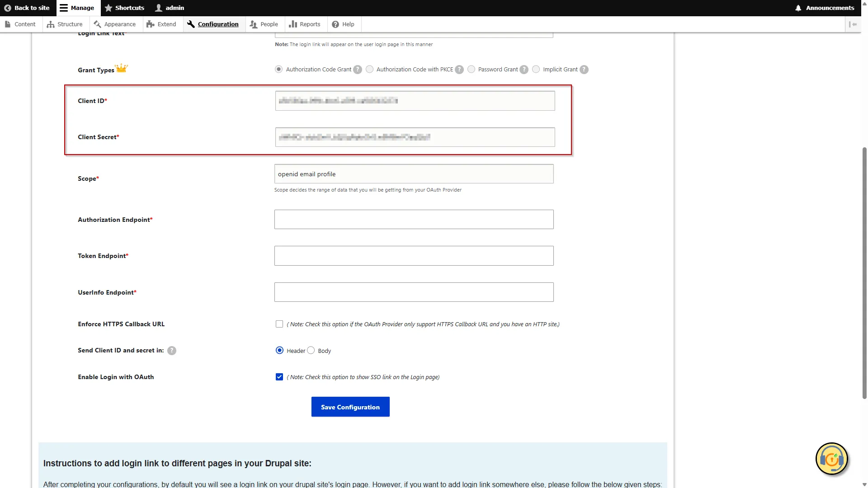
Task: Click the Token Endpoint input field
Action: pyautogui.click(x=414, y=256)
